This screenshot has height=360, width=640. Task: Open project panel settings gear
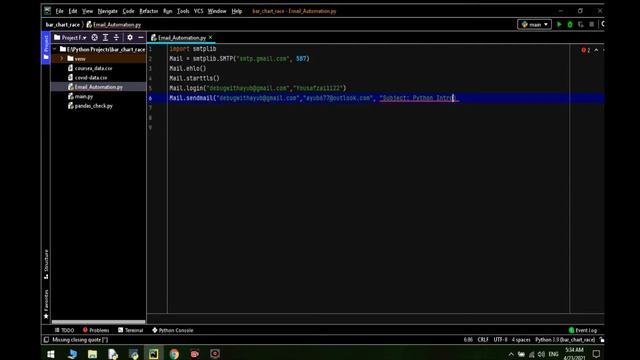tap(130, 38)
